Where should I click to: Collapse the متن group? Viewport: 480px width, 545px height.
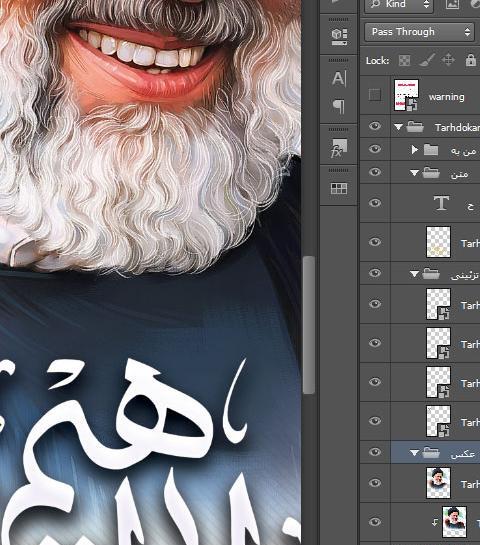tap(414, 173)
